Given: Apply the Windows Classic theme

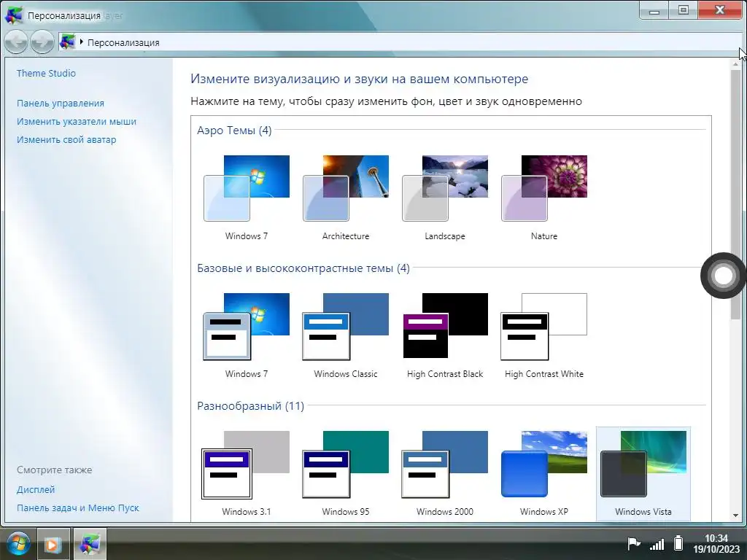Looking at the screenshot, I should 345,335.
